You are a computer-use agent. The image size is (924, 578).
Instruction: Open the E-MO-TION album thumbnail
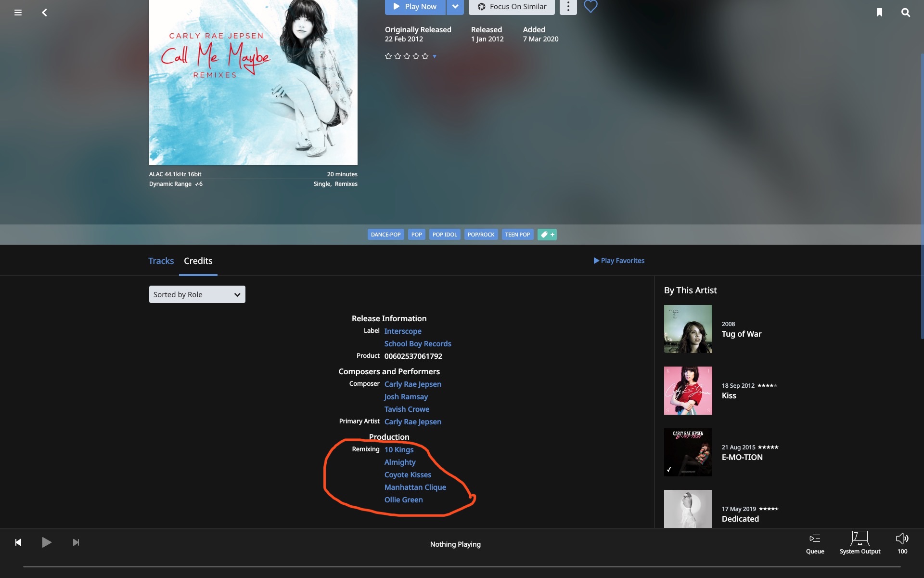[688, 452]
